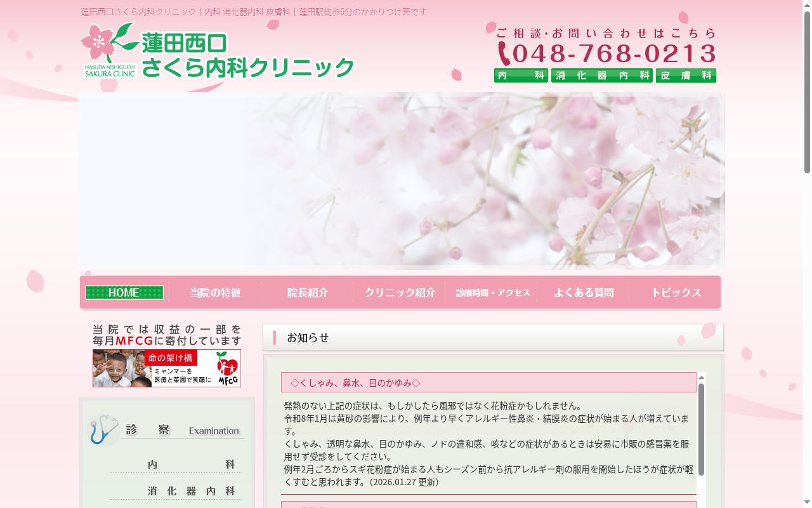Open the クリニック紹介 menu item

click(400, 293)
